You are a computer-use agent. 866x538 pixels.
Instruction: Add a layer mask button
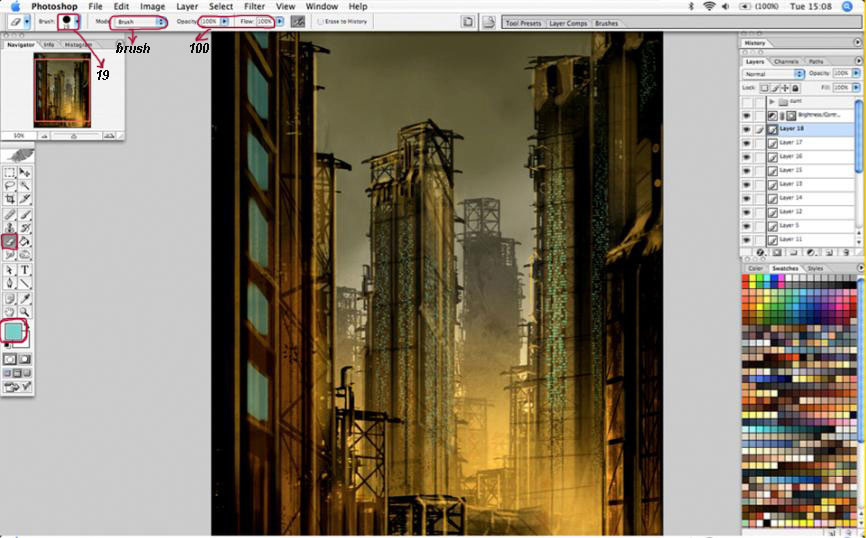click(x=777, y=252)
